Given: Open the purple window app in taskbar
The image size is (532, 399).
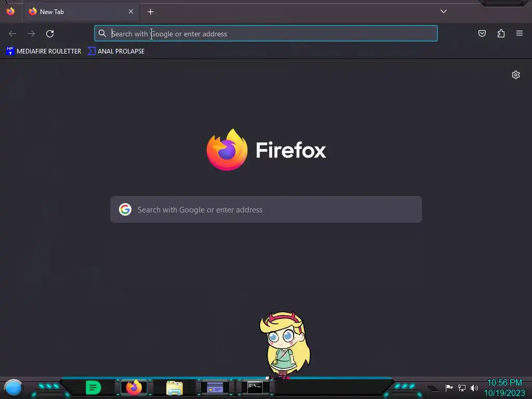Looking at the screenshot, I should (215, 388).
